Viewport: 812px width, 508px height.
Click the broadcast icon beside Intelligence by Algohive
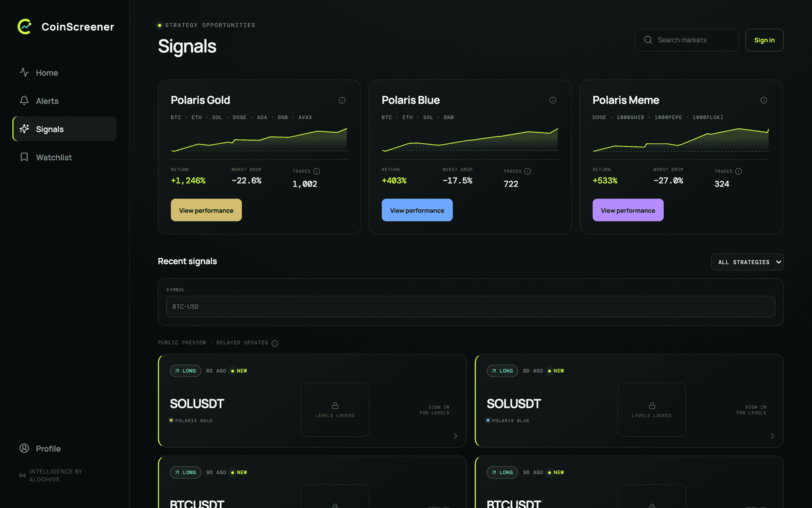pyautogui.click(x=23, y=475)
